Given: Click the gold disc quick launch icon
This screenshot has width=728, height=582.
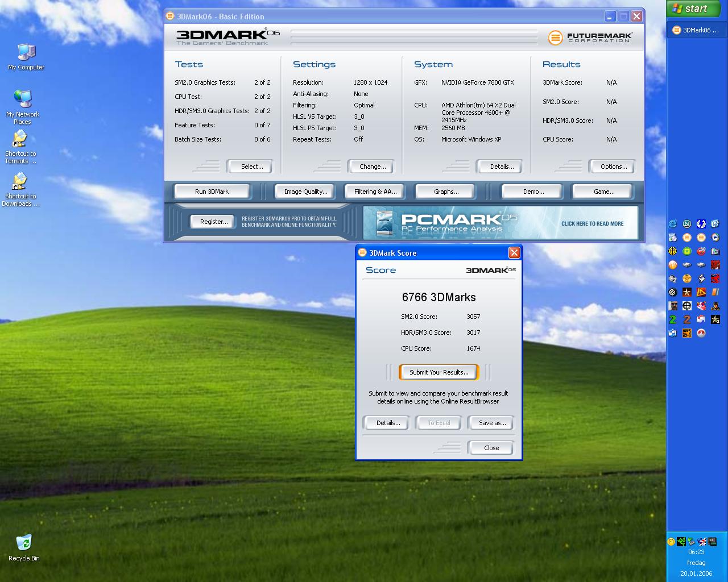Looking at the screenshot, I should click(687, 278).
